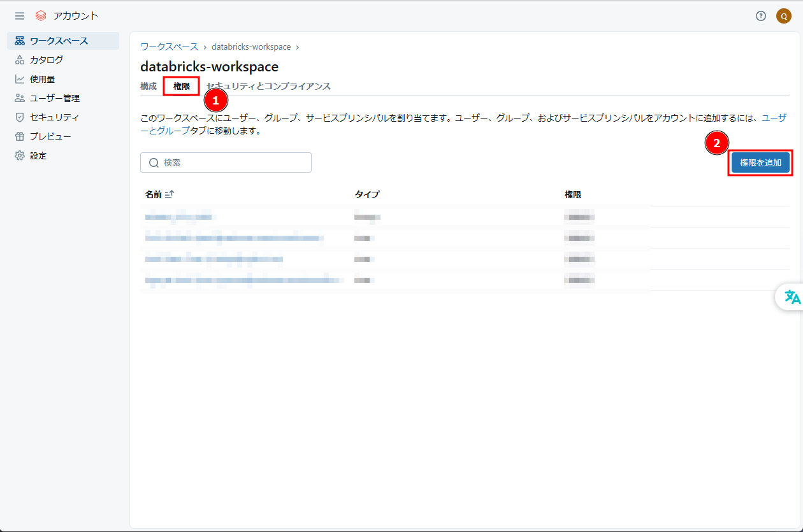This screenshot has height=532, width=803.
Task: Open 使用量 in sidebar
Action: click(63, 79)
